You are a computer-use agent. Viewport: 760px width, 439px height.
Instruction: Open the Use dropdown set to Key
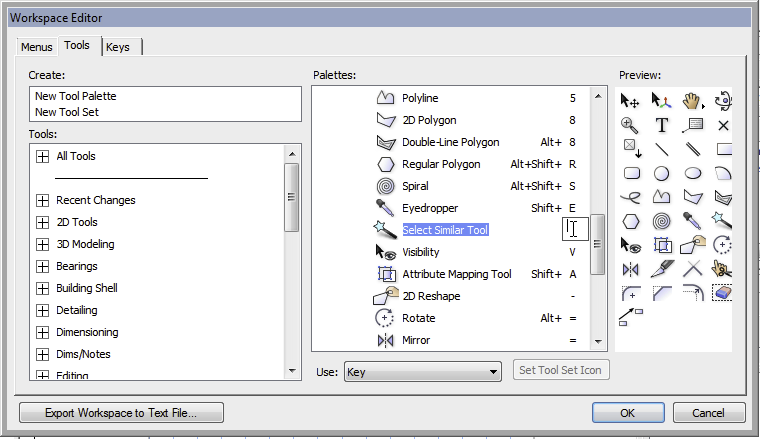coord(421,372)
